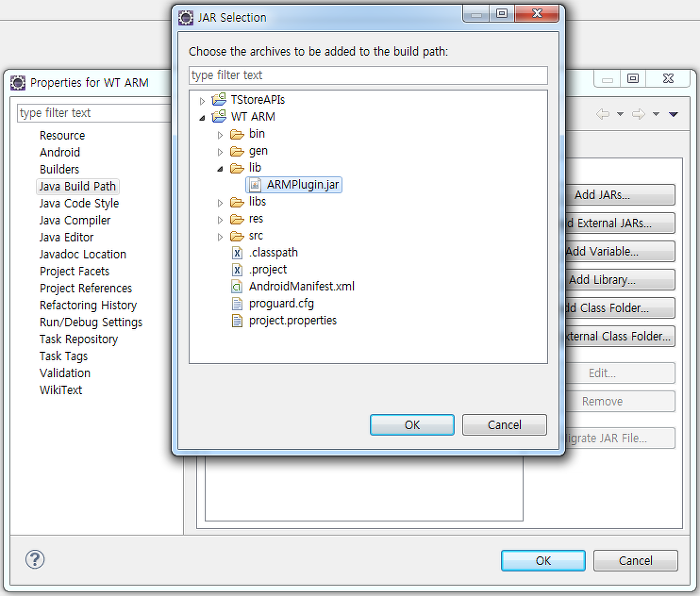Screen dimensions: 700x596
Task: Expand the libs folder
Action: 220,203
